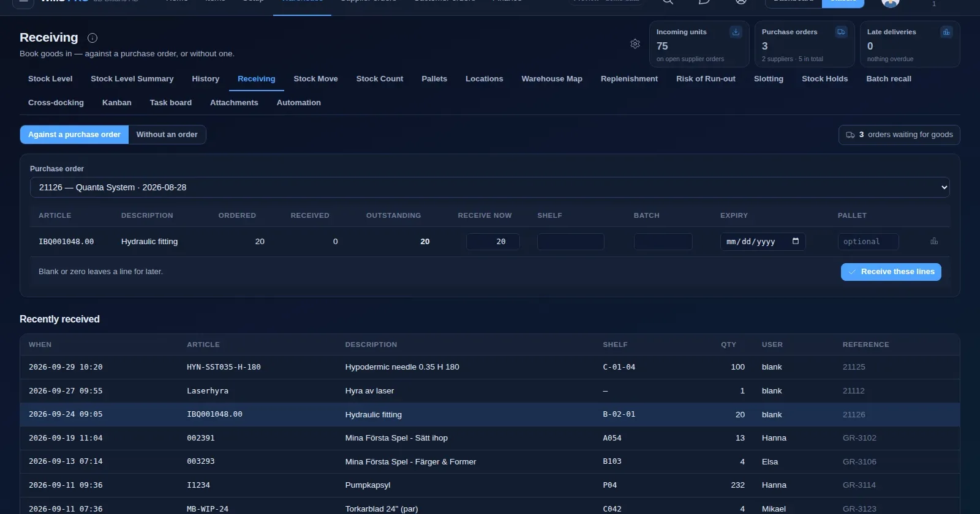Go to the Pallets tab
Image resolution: width=980 pixels, height=514 pixels.
434,79
